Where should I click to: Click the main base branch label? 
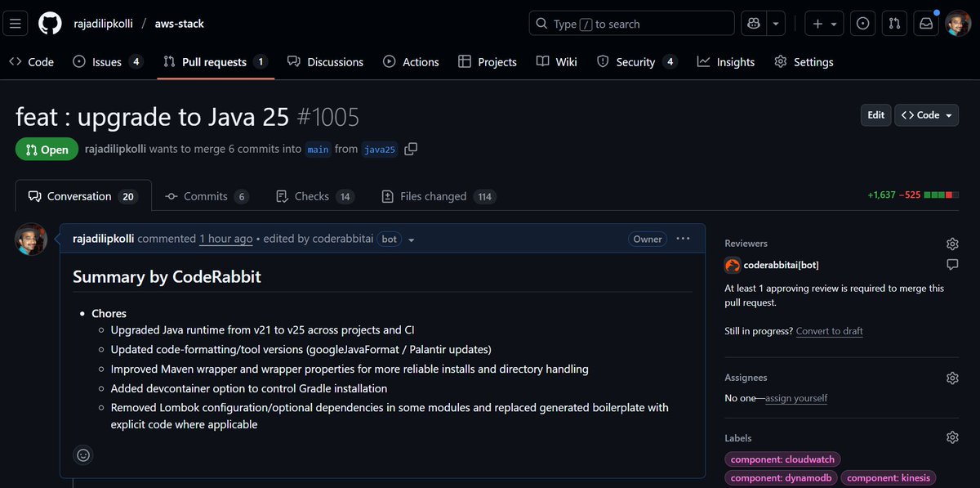pyautogui.click(x=318, y=149)
